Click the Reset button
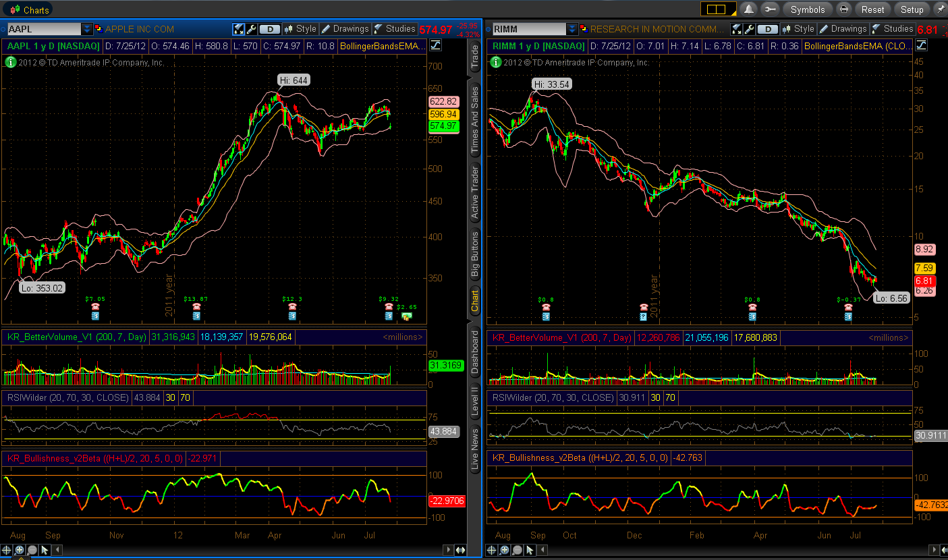The height and width of the screenshot is (560, 948). [x=873, y=9]
